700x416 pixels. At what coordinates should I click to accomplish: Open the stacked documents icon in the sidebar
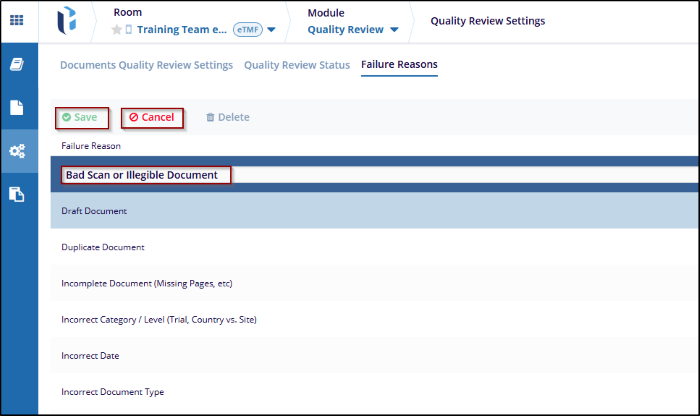17,194
